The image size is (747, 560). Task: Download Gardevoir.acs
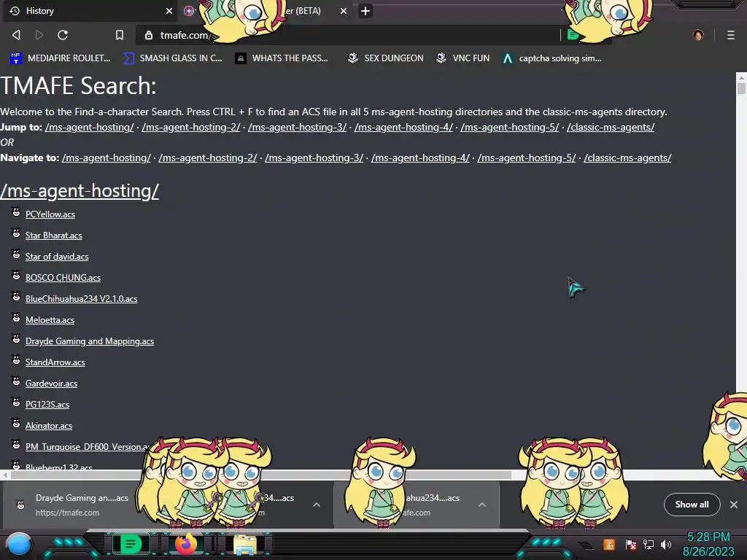pyautogui.click(x=52, y=384)
